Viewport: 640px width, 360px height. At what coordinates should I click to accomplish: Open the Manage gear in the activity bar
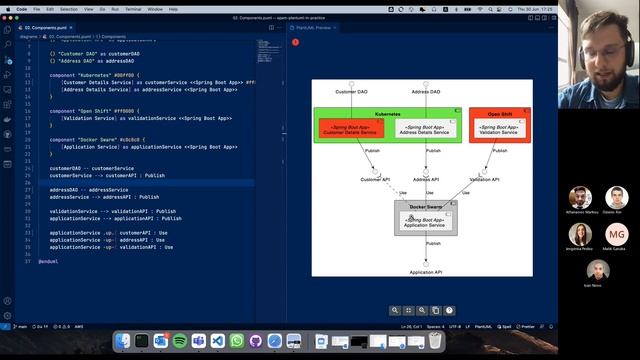(7, 316)
